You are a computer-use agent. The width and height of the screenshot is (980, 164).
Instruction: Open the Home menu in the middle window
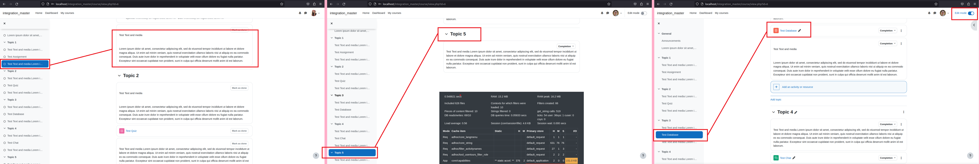click(x=366, y=13)
